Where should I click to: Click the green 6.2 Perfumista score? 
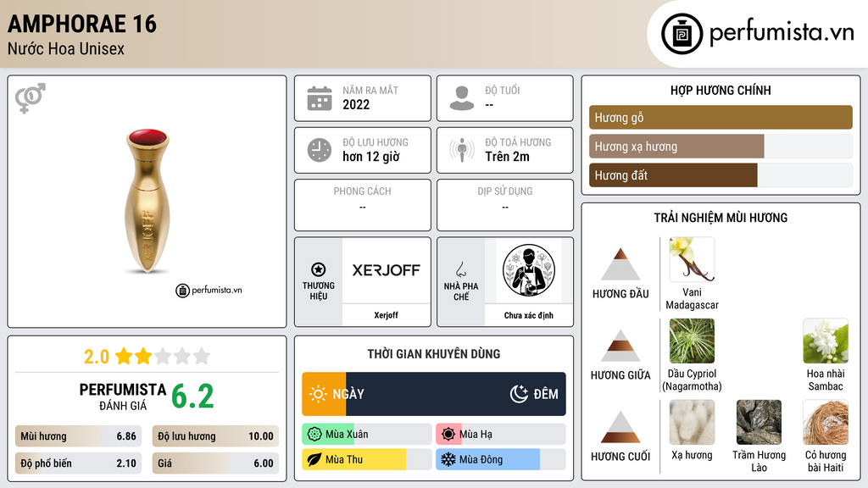[192, 396]
